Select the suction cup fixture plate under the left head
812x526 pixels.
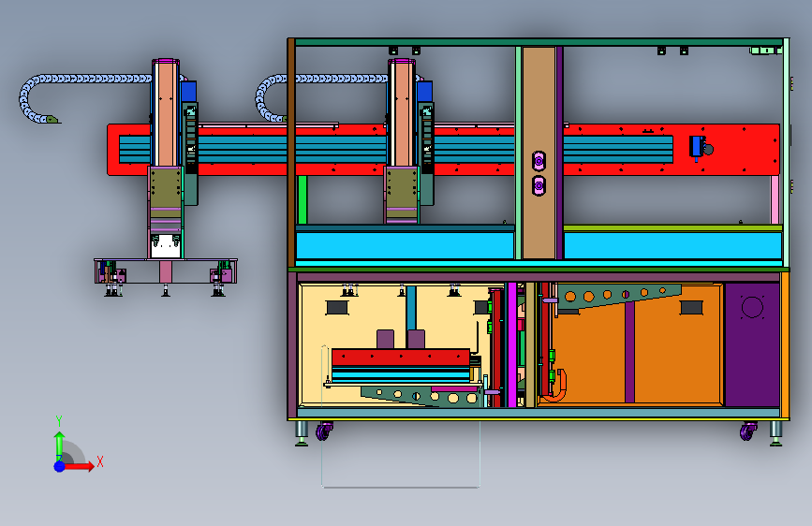coord(166,271)
